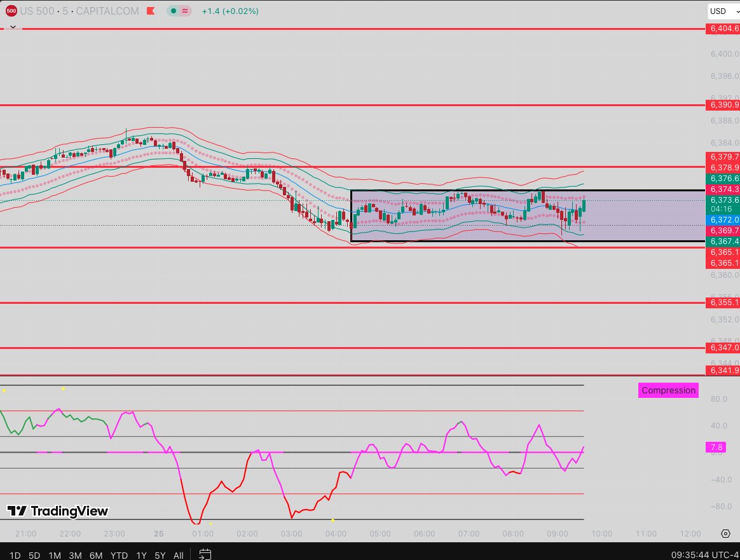Select the 6M date range
This screenshot has height=560, width=740.
pyautogui.click(x=96, y=556)
